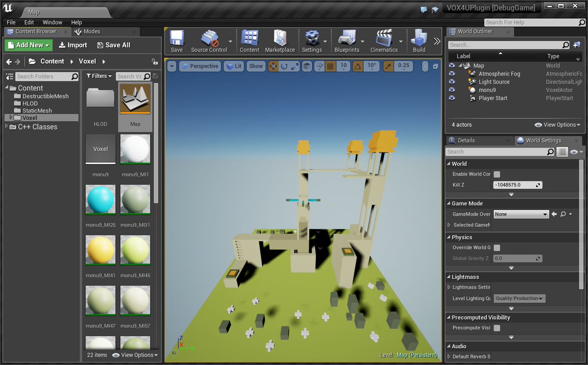Switch to the Details tab
The width and height of the screenshot is (588, 365).
(x=465, y=141)
